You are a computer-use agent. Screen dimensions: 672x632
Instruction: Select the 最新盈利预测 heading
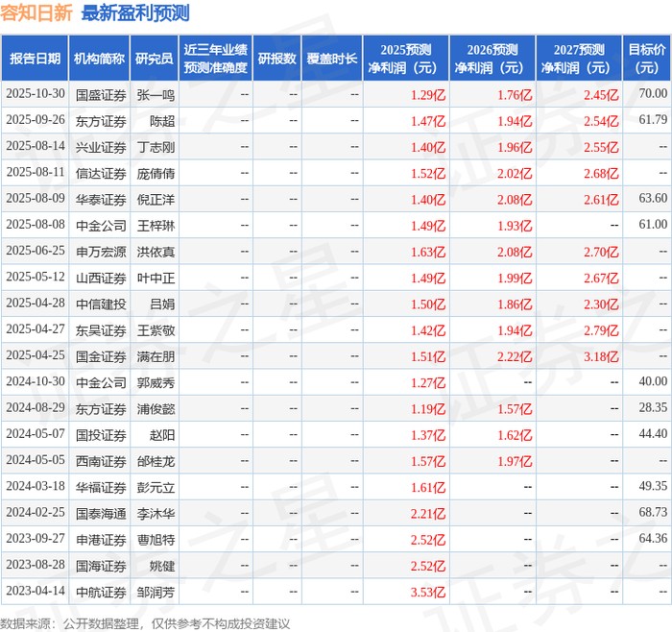coord(135,12)
